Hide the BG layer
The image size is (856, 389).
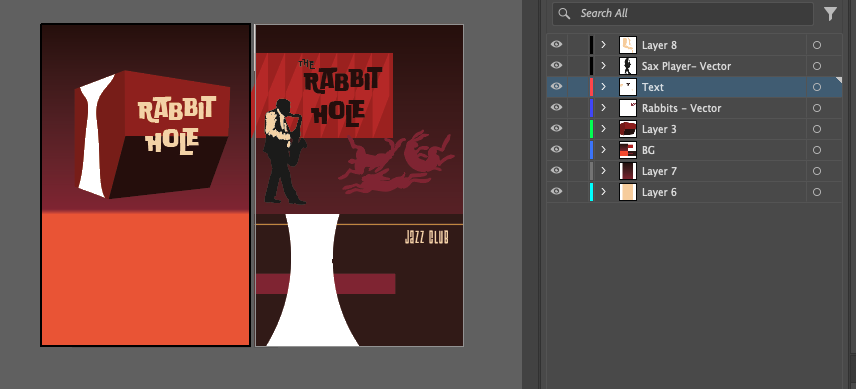(556, 149)
